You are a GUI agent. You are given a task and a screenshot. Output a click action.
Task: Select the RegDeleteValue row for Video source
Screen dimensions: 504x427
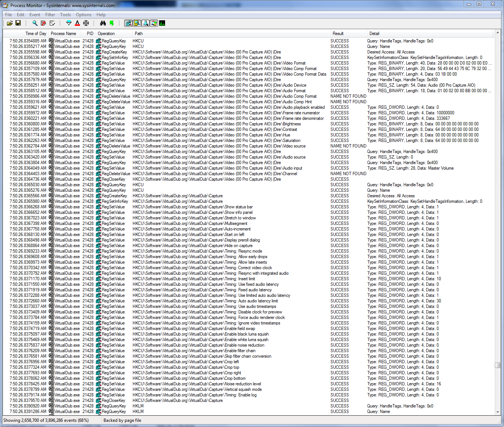pos(249,146)
